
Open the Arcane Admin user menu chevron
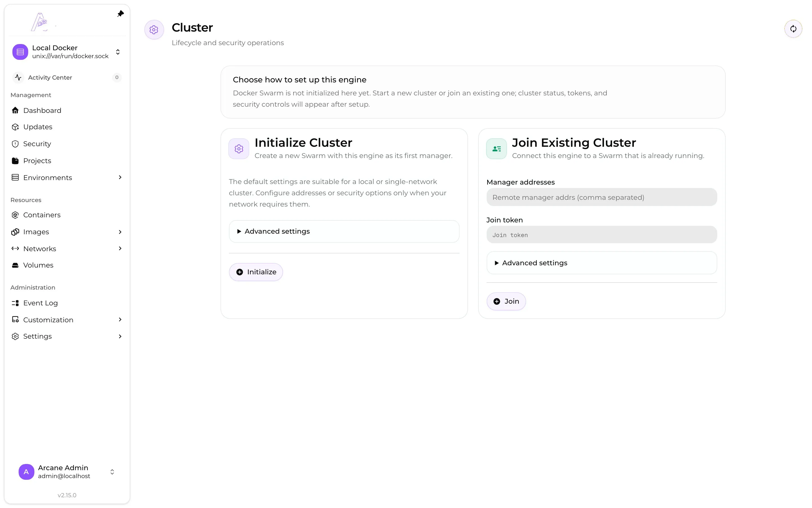(112, 472)
